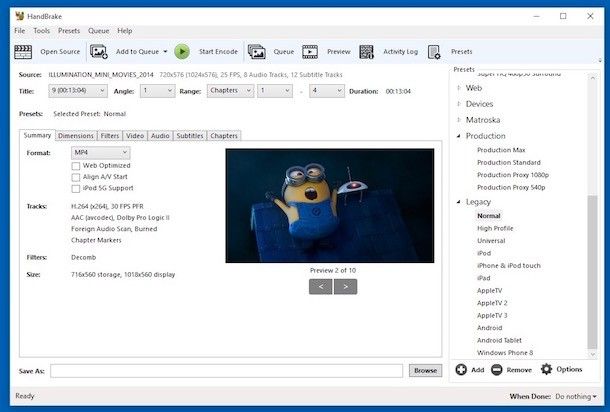Switch to the Dimensions tab
610x412 pixels.
[x=75, y=136]
